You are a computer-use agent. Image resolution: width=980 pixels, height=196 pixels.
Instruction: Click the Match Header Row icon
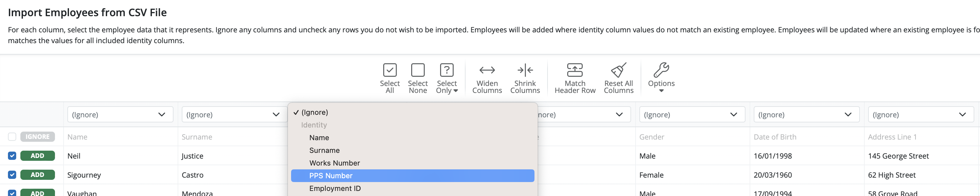pyautogui.click(x=575, y=70)
